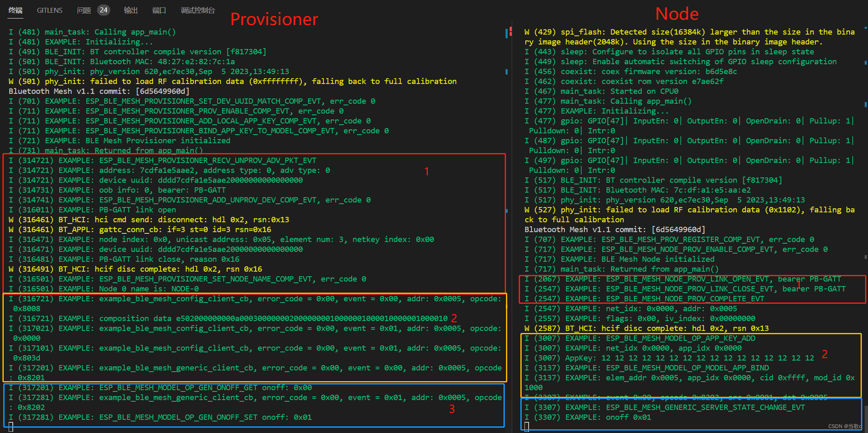This screenshot has width=868, height=433.
Task: Click "(317021) example_ble_mesh_config_client_cb" line
Action: [255, 333]
